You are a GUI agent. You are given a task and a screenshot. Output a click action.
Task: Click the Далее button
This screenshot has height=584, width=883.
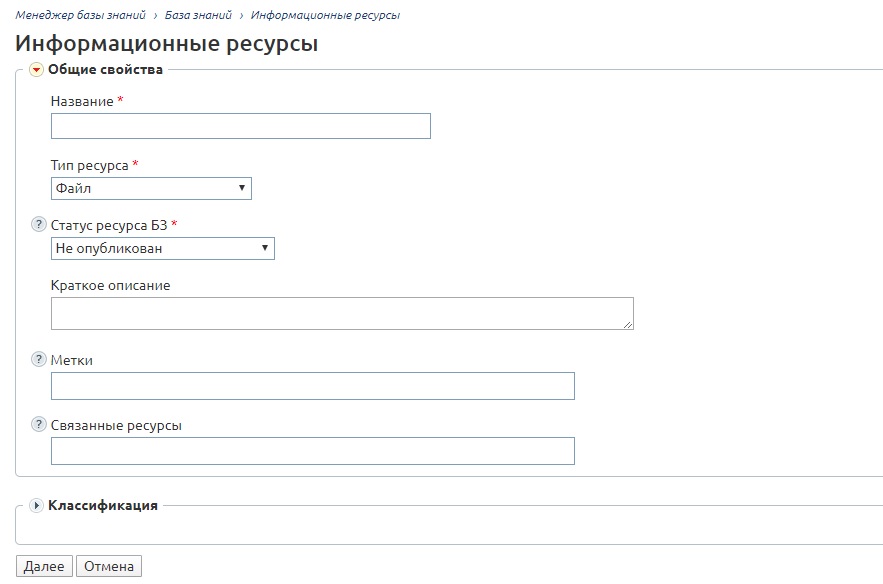pos(44,566)
